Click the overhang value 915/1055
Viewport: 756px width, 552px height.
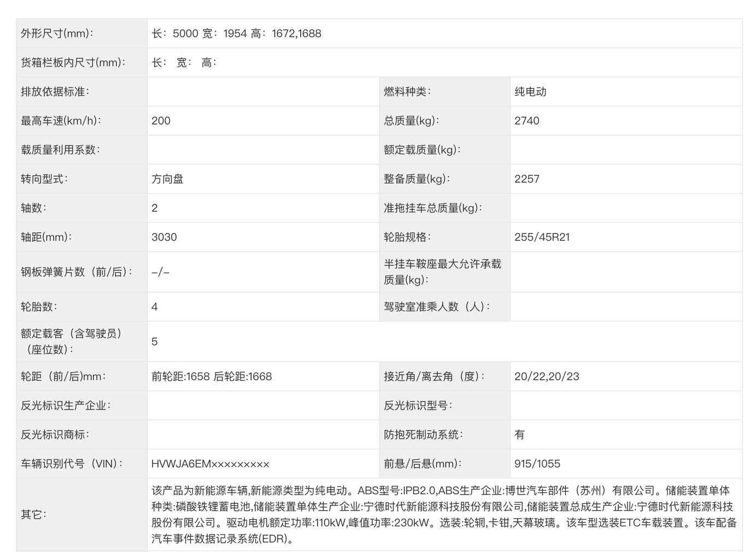coord(537,464)
